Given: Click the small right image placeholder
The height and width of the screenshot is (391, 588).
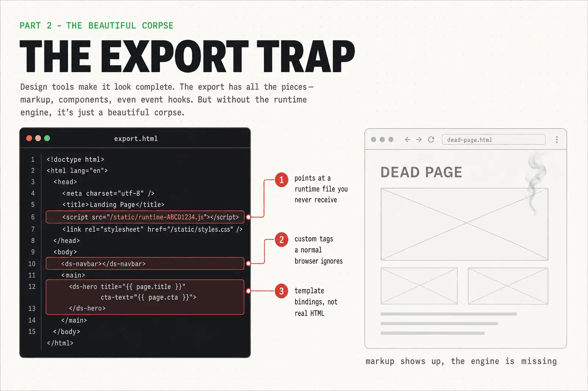Looking at the screenshot, I should click(508, 286).
